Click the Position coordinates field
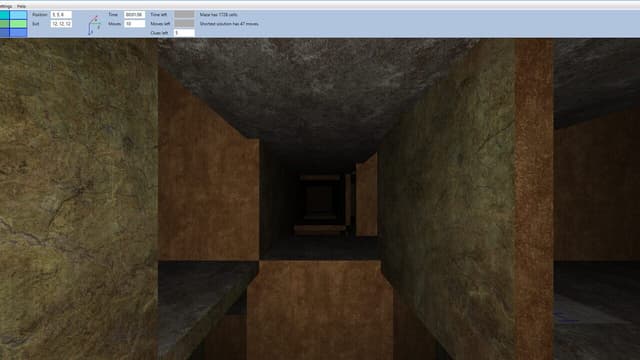The height and width of the screenshot is (360, 640). tap(61, 15)
